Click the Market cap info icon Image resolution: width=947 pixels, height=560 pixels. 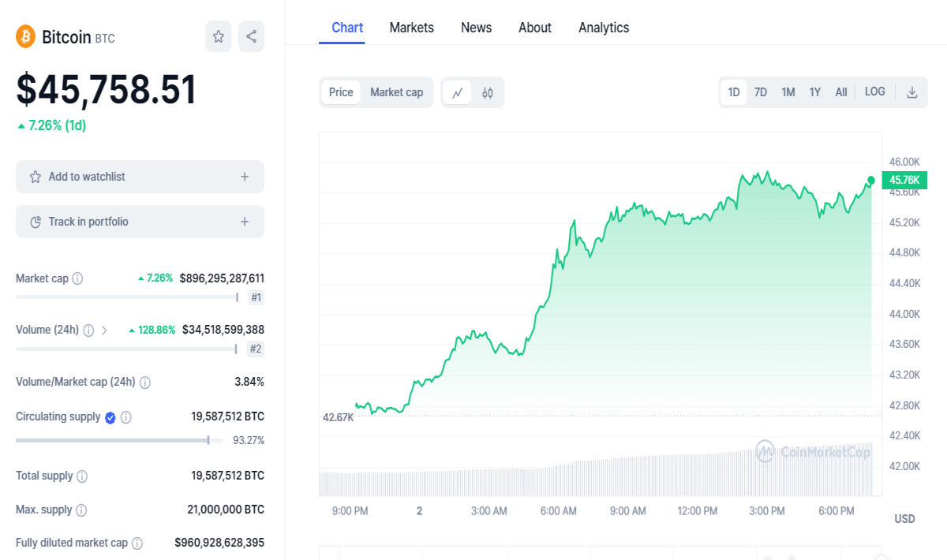pyautogui.click(x=77, y=278)
